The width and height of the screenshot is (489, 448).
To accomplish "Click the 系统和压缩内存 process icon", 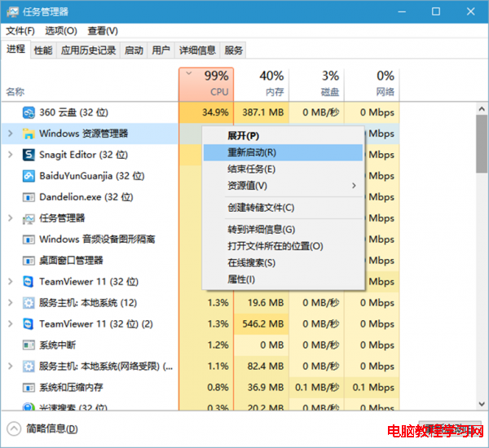I will click(x=29, y=388).
